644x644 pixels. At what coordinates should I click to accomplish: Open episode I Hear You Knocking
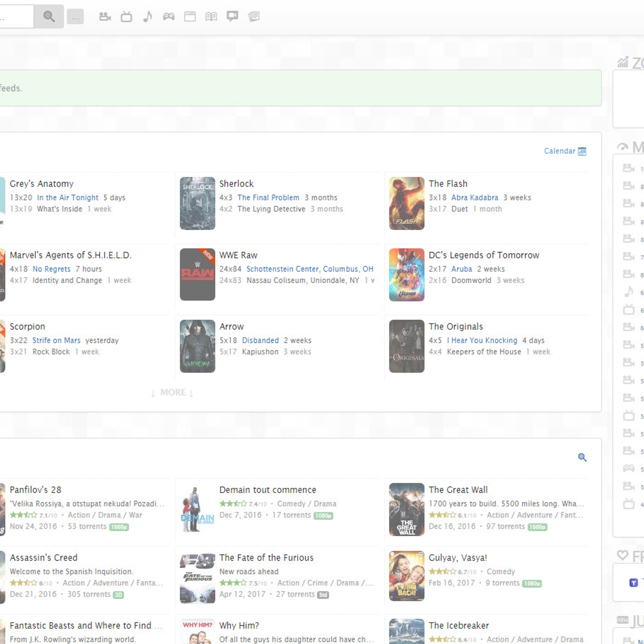[482, 341]
